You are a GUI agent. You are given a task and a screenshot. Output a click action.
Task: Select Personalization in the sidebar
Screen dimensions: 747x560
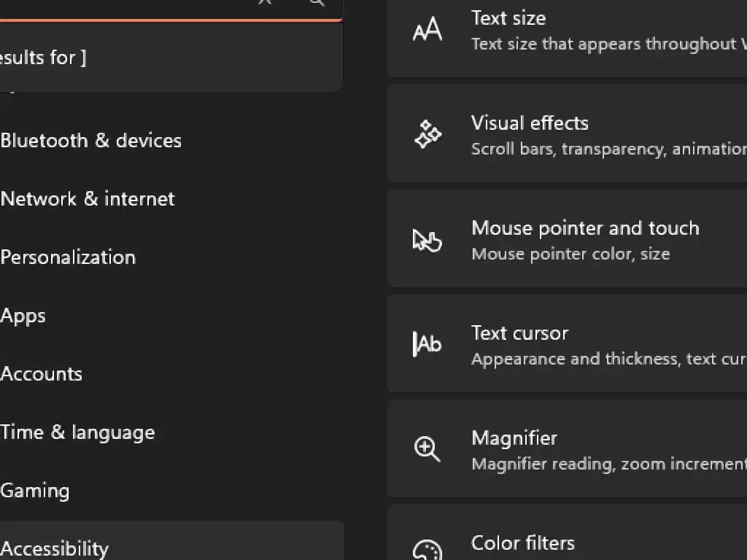pyautogui.click(x=68, y=257)
